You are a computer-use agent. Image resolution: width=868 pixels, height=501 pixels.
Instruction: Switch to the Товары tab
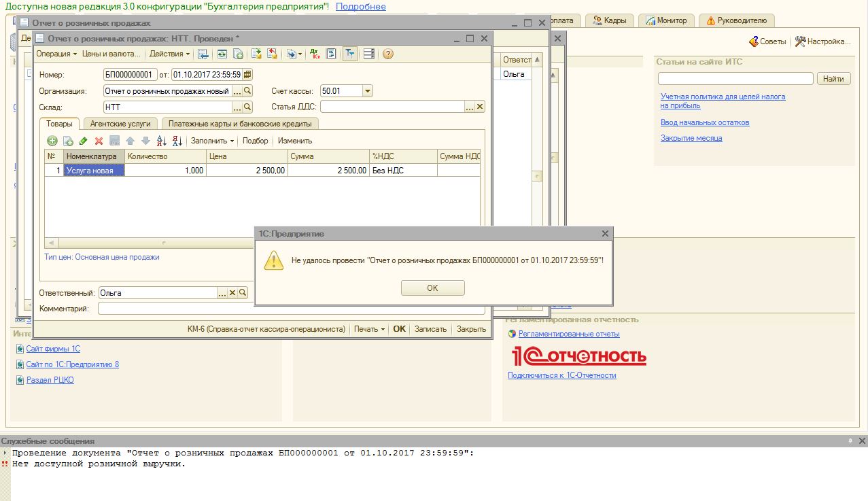(59, 123)
